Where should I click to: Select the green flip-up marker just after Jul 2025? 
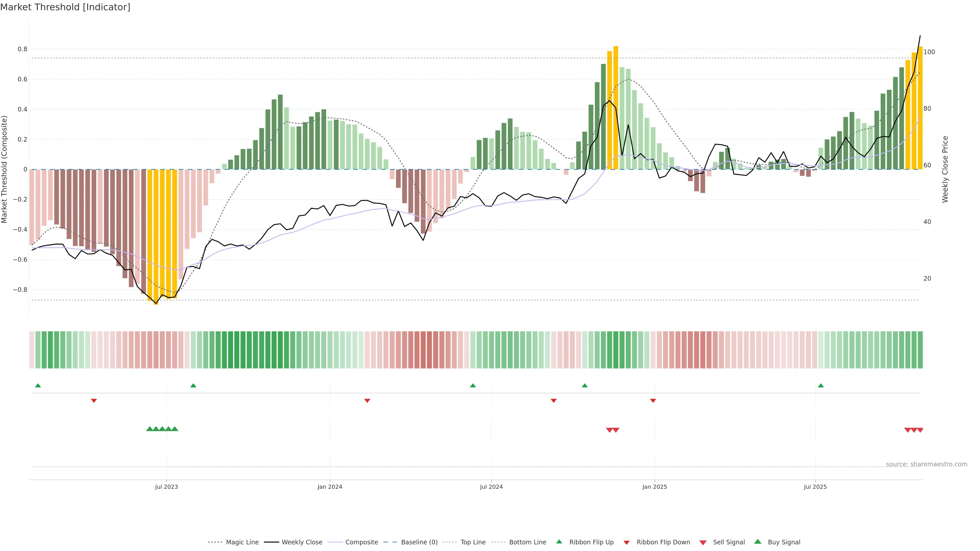820,386
